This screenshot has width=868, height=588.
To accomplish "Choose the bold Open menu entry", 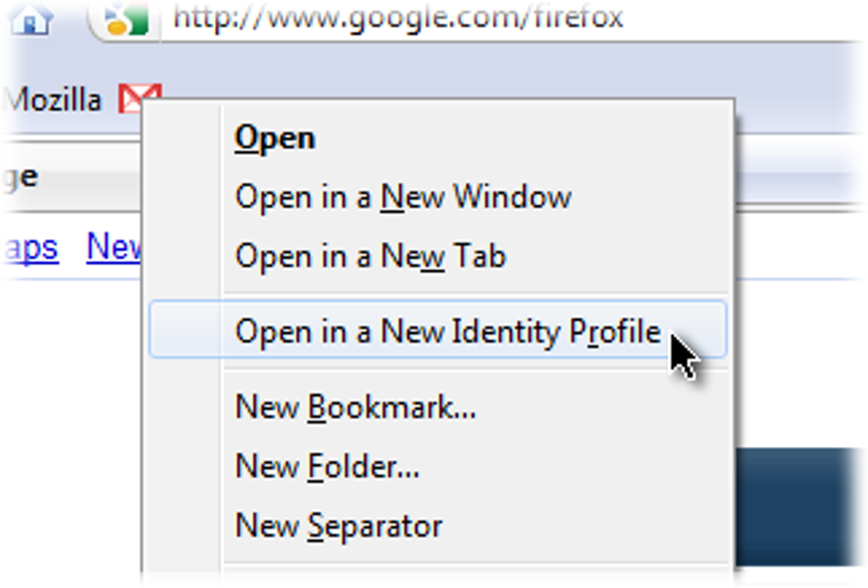I will pyautogui.click(x=275, y=138).
